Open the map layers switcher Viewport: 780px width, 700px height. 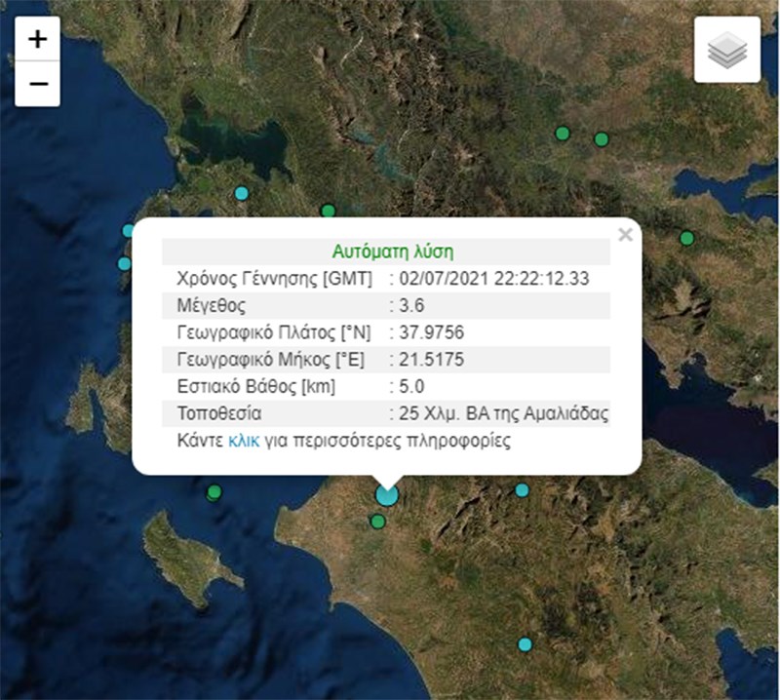pyautogui.click(x=726, y=50)
